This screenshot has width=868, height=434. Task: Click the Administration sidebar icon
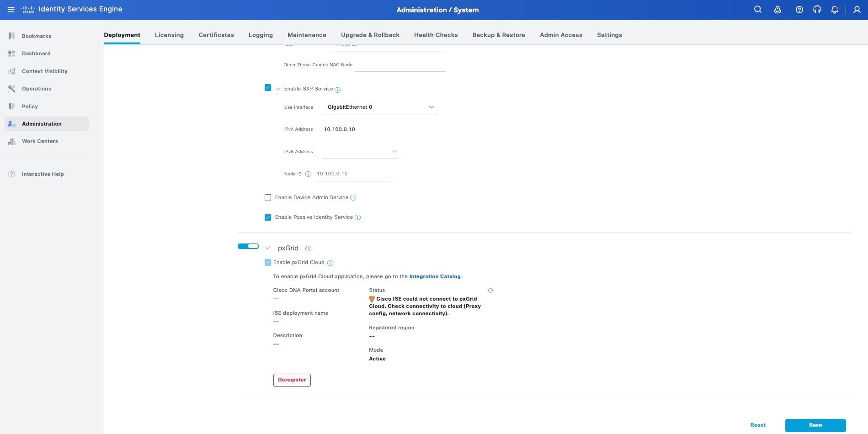[x=12, y=124]
